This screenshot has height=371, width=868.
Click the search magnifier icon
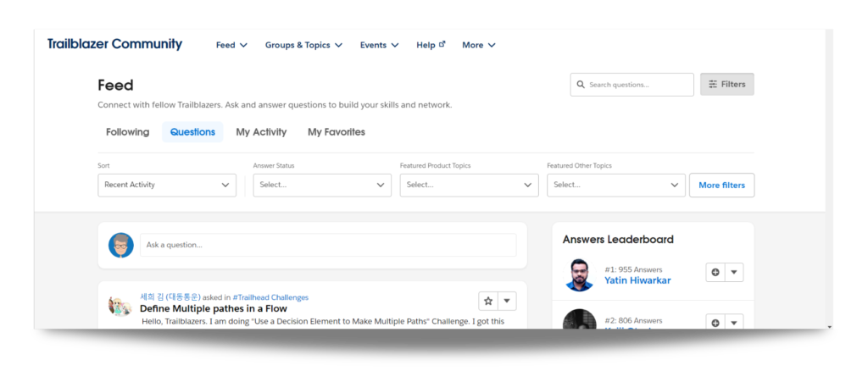pos(581,85)
